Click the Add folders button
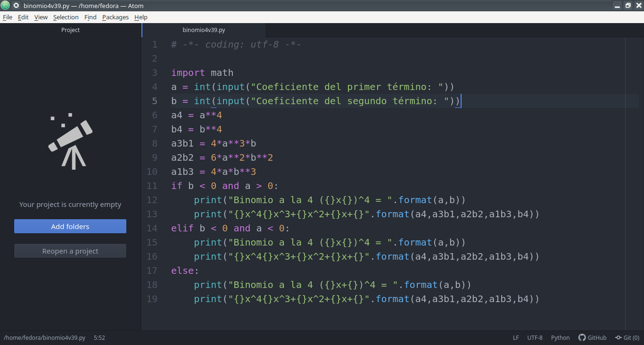This screenshot has width=644, height=345. tap(70, 226)
